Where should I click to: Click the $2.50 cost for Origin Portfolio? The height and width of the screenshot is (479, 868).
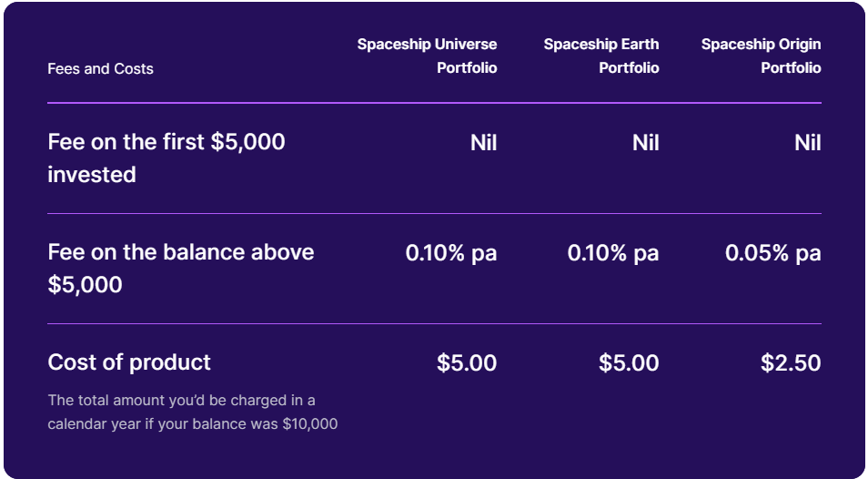(x=791, y=363)
